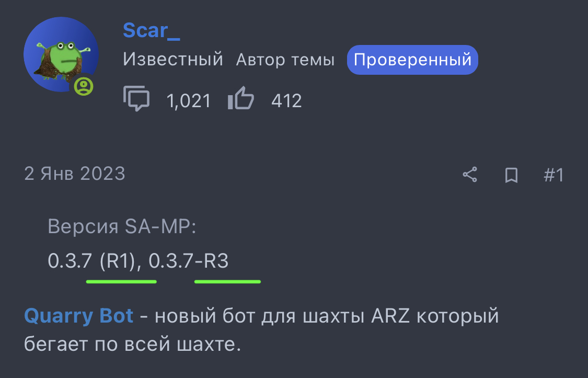Click the Автор темы label
The height and width of the screenshot is (378, 588).
pyautogui.click(x=285, y=60)
